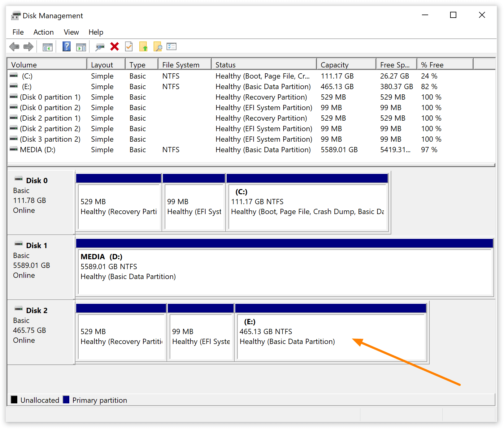Open the Action menu

coord(43,32)
